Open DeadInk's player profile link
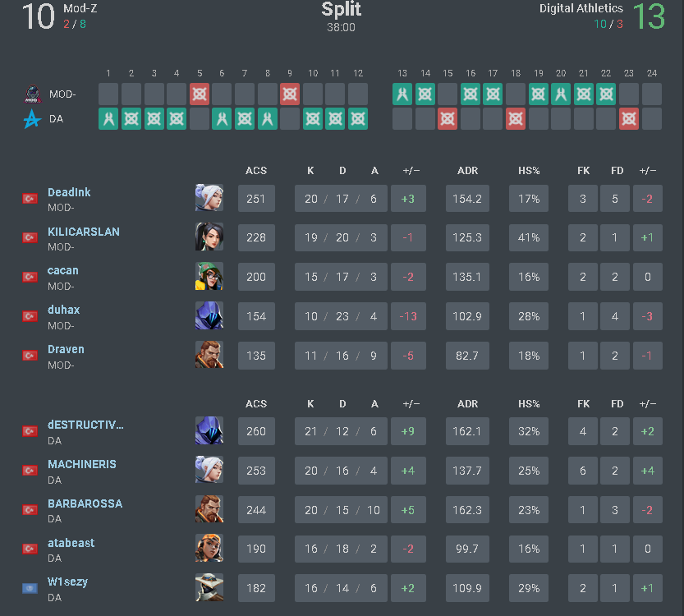684x616 pixels. [x=69, y=192]
